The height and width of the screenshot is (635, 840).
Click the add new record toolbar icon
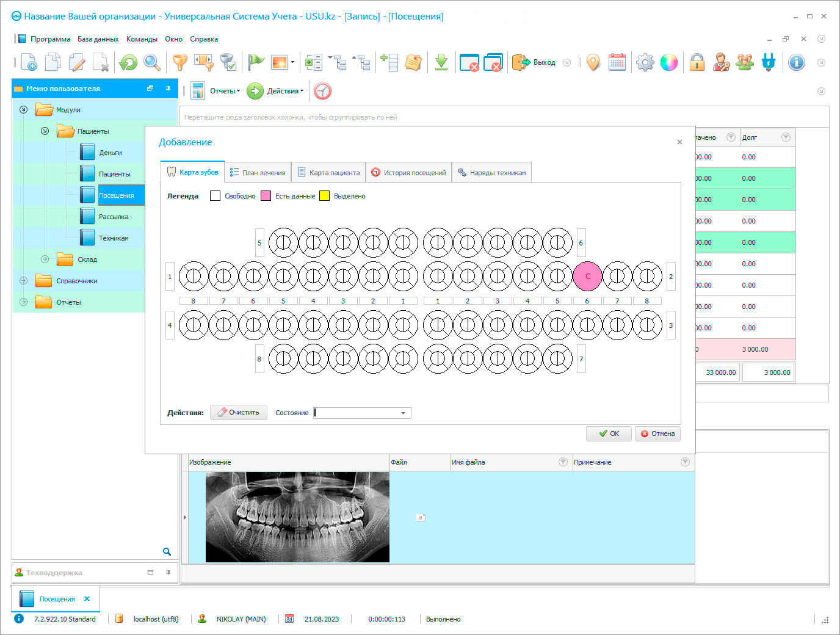tap(29, 62)
